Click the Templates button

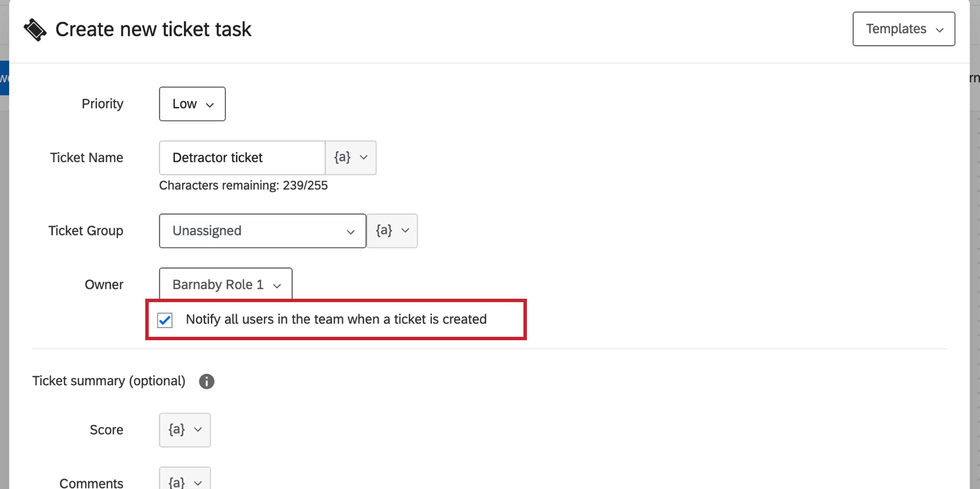coord(903,29)
